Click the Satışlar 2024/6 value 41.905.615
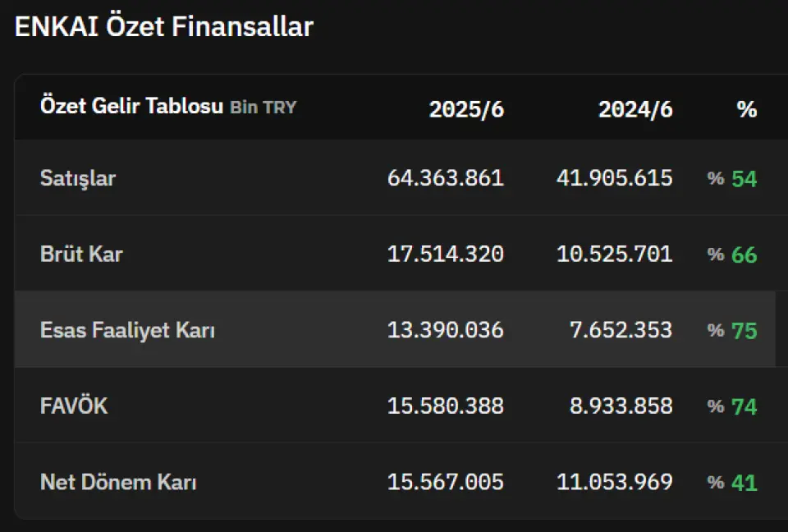This screenshot has width=788, height=532. [614, 178]
